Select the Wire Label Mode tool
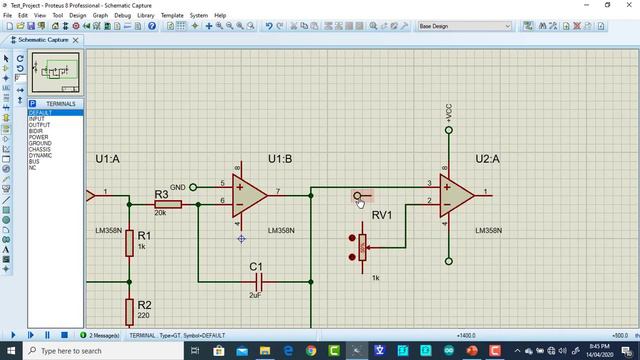The height and width of the screenshot is (360, 640). [x=6, y=88]
